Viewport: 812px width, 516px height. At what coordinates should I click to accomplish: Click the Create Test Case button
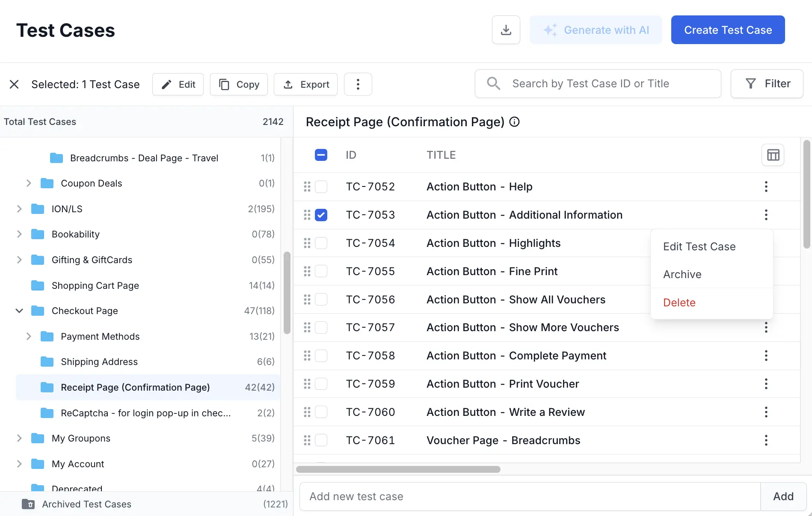[x=728, y=30]
